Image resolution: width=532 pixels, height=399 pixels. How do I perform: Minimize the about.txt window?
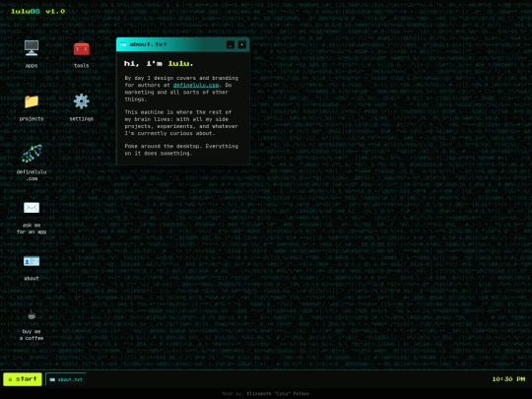coord(231,44)
